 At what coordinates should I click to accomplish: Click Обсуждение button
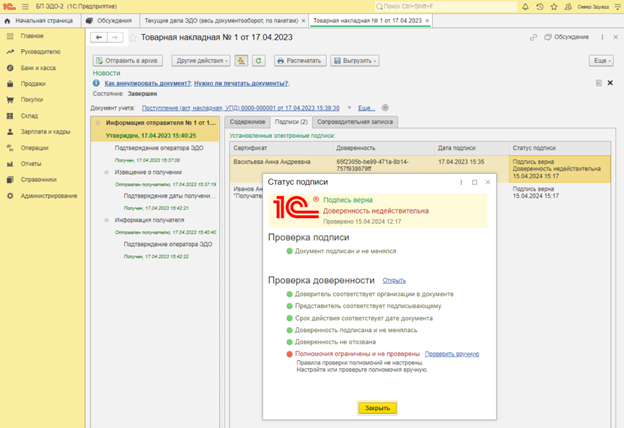point(567,37)
